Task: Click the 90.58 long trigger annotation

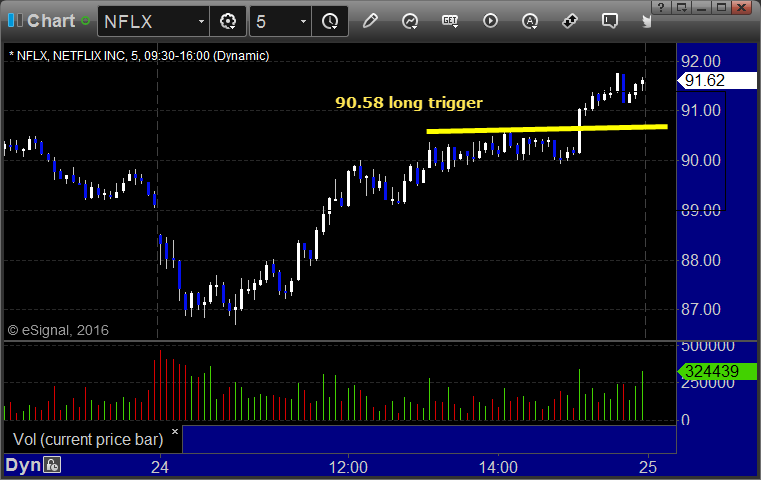Action: 409,102
